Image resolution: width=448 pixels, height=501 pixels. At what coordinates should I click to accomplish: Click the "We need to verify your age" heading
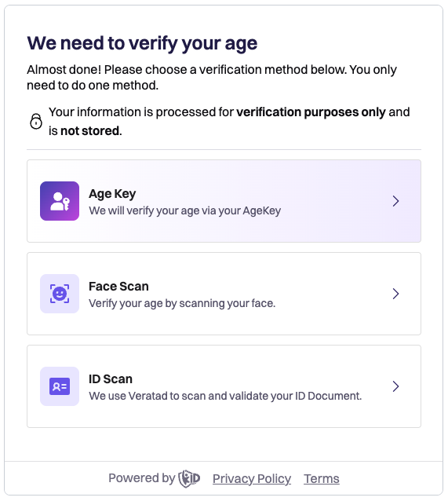point(143,43)
